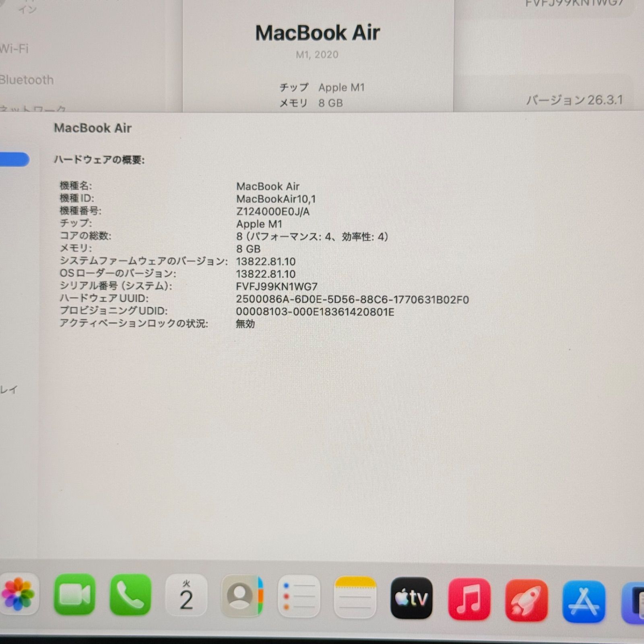Open the Notes app in the Dock

(355, 597)
